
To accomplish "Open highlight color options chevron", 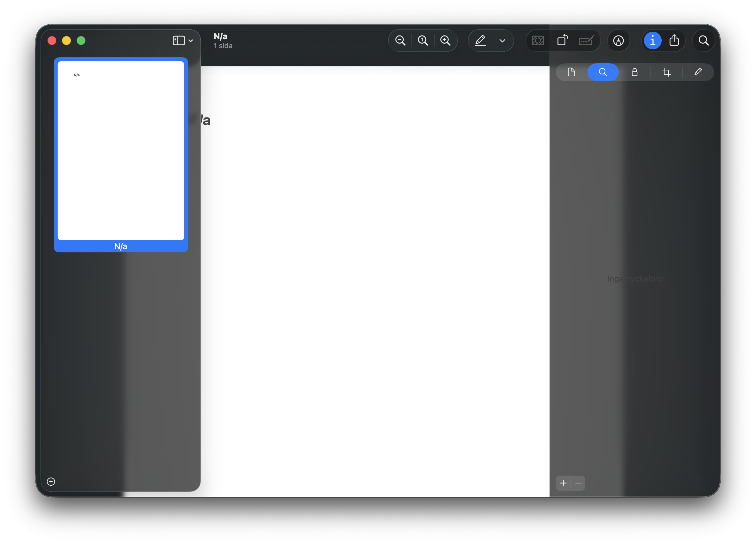I will pos(502,41).
